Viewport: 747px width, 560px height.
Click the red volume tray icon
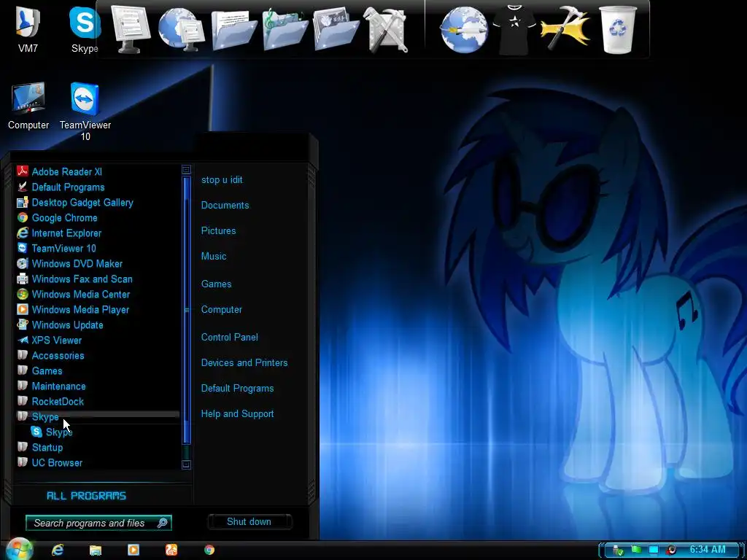click(671, 550)
